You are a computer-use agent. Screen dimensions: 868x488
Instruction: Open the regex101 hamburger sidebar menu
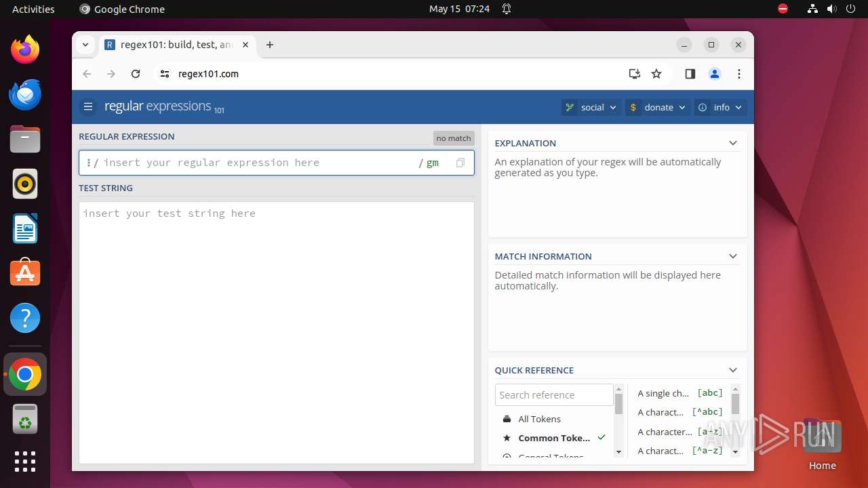[x=87, y=107]
